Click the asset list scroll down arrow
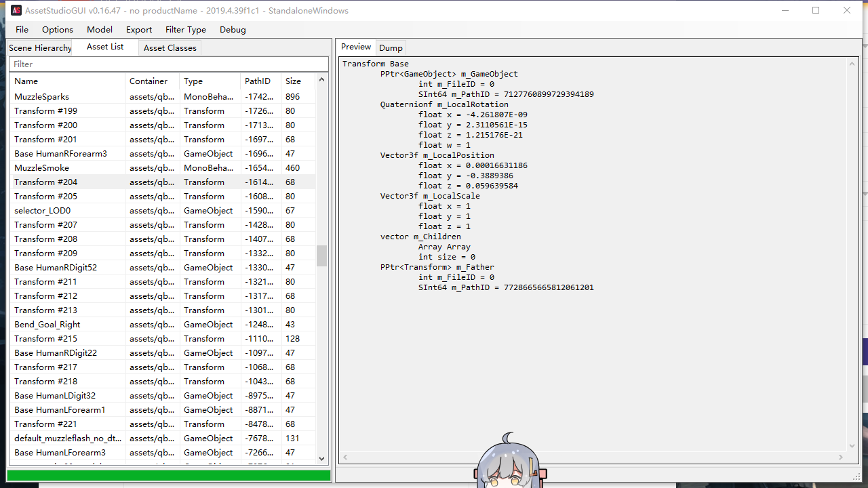868x488 pixels. click(322, 459)
